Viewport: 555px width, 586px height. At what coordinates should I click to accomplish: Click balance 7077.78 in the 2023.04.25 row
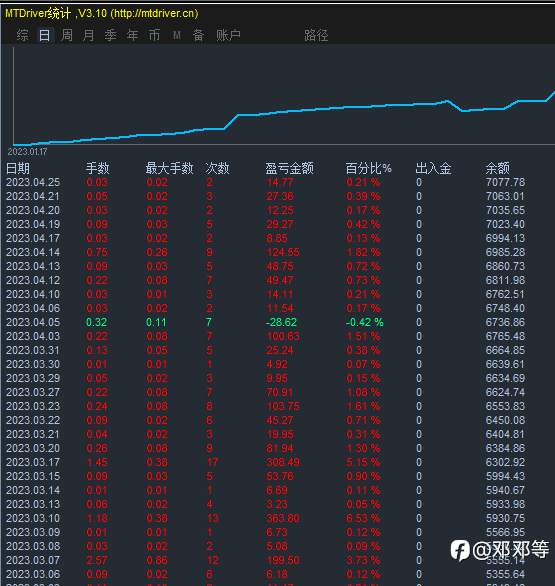point(505,182)
